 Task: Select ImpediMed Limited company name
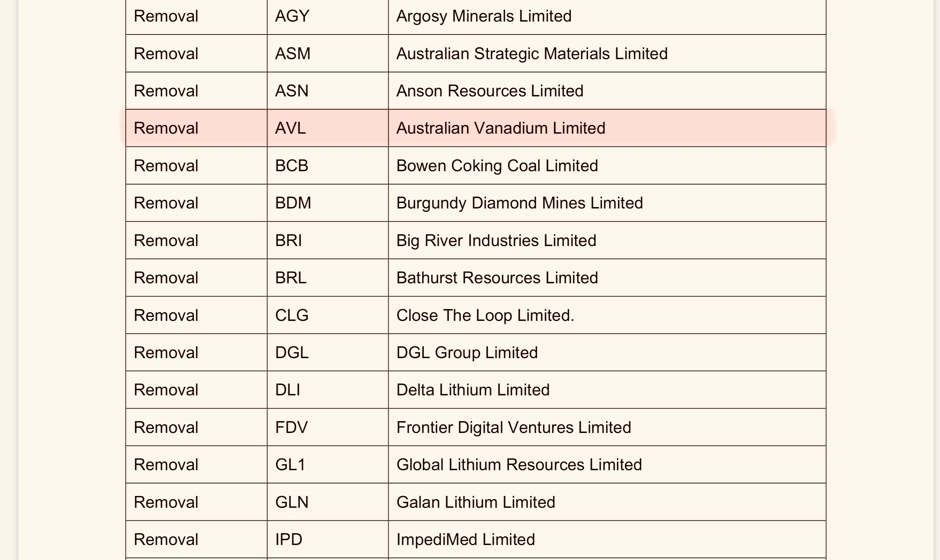[x=465, y=539]
